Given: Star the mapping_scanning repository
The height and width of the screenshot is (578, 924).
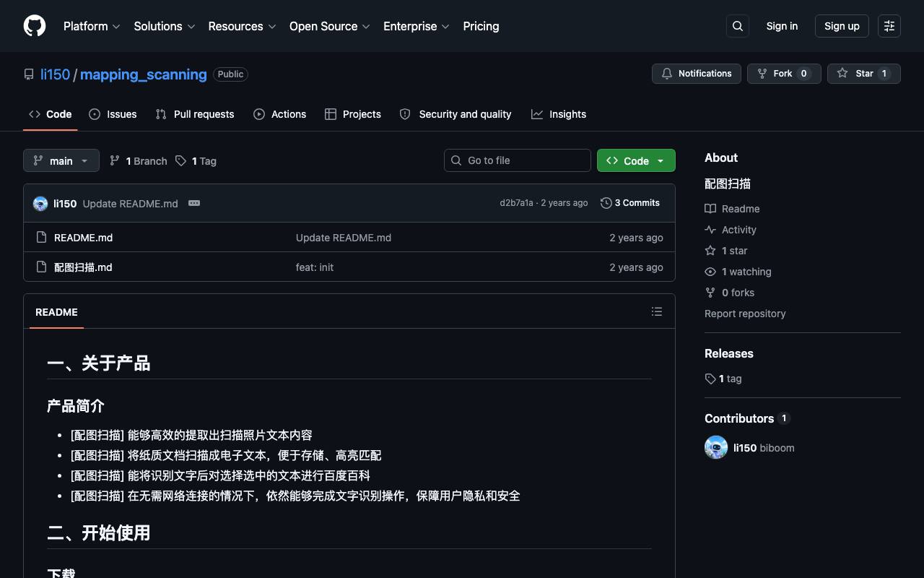Looking at the screenshot, I should [864, 74].
